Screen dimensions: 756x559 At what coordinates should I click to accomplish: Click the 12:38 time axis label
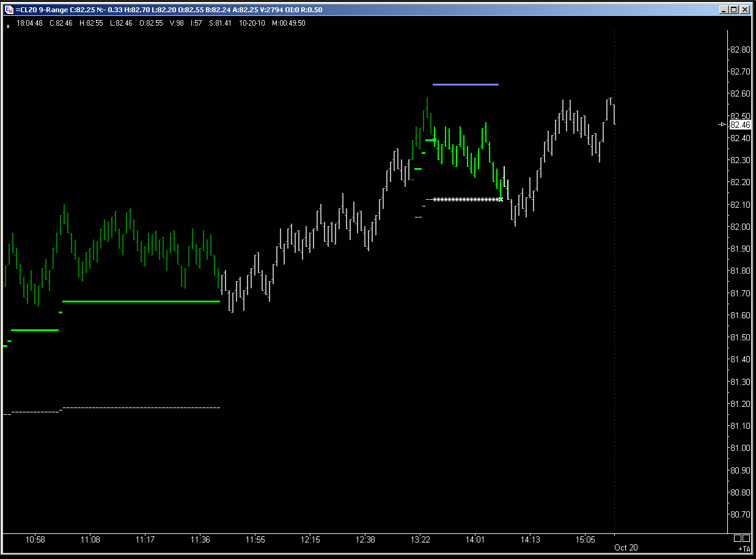[365, 540]
